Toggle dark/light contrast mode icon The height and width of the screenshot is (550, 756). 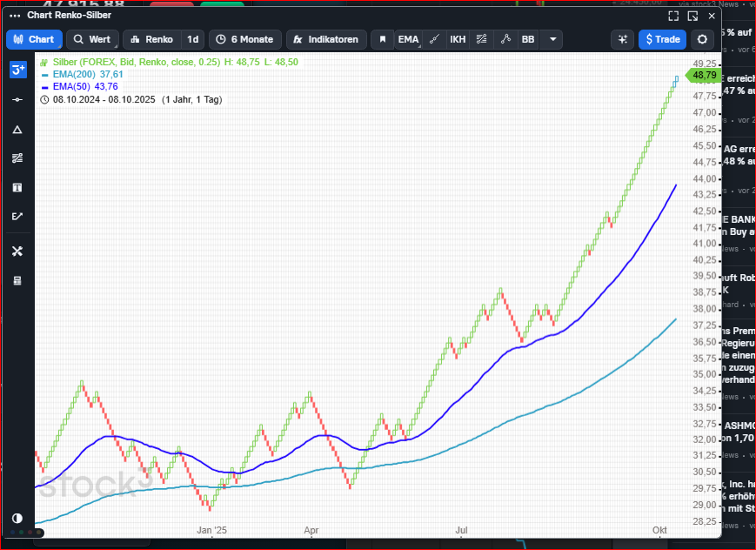point(17,518)
